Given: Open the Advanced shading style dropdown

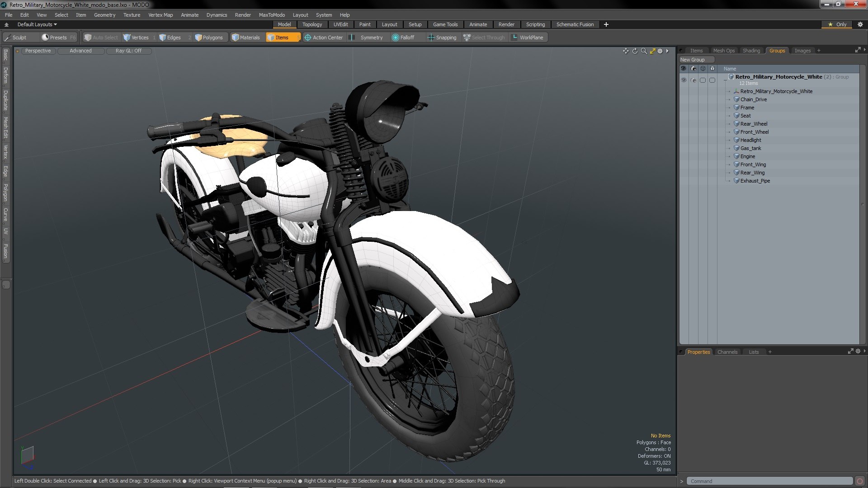Looking at the screenshot, I should point(80,51).
